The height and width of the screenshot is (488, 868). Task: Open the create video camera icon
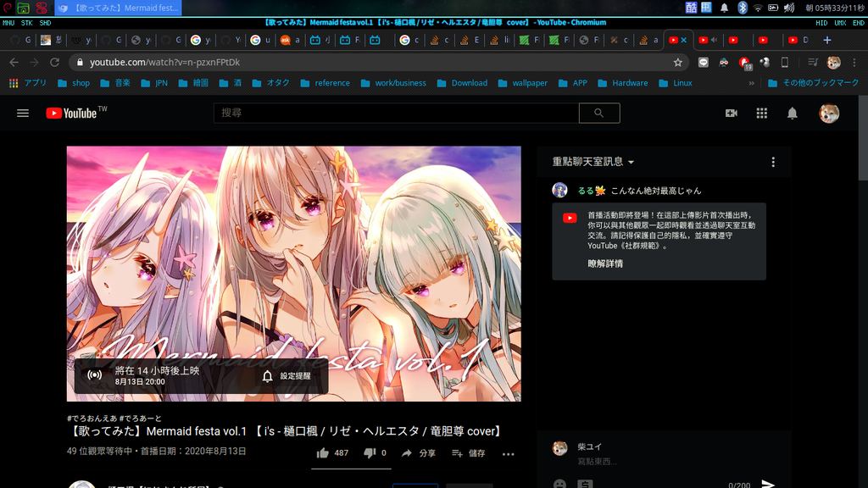732,113
